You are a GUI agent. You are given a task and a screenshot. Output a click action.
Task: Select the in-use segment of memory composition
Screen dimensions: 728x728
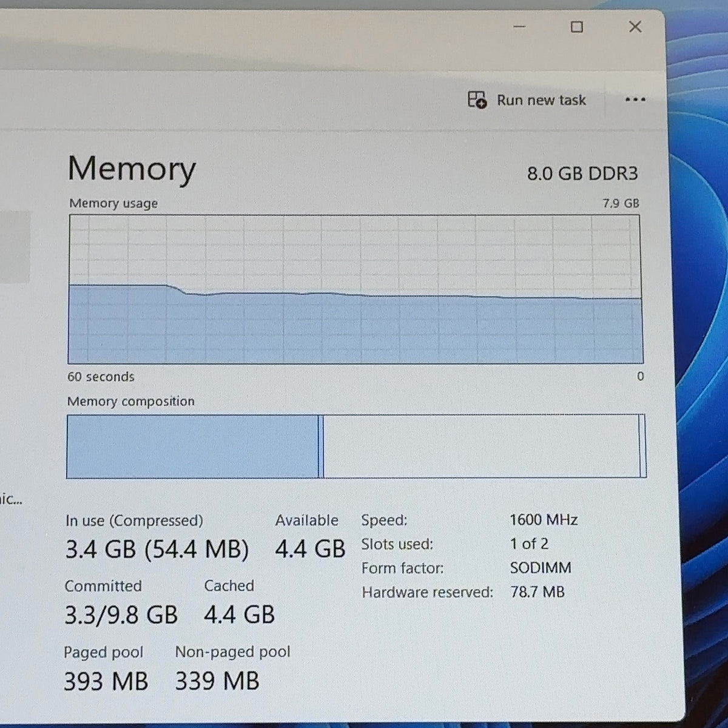[x=192, y=447]
